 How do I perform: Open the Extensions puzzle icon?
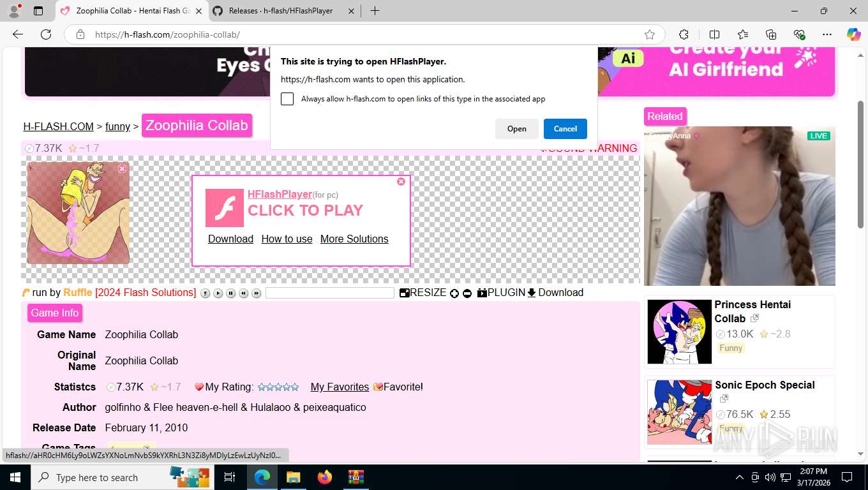click(684, 34)
